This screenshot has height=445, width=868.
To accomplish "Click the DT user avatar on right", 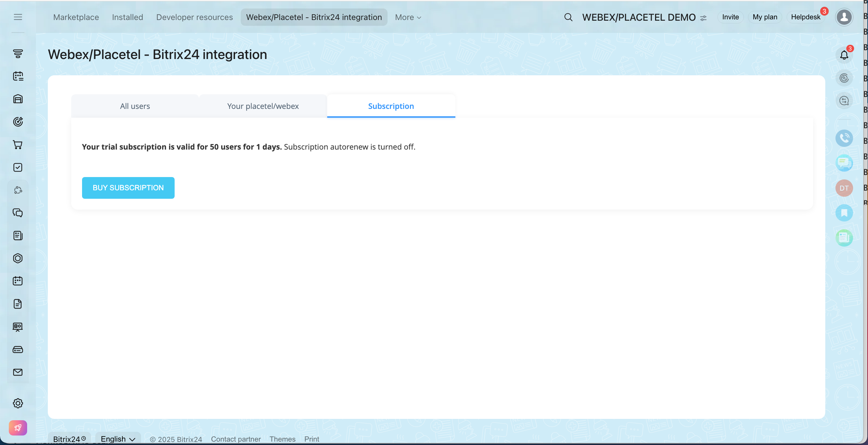I will pyautogui.click(x=844, y=188).
